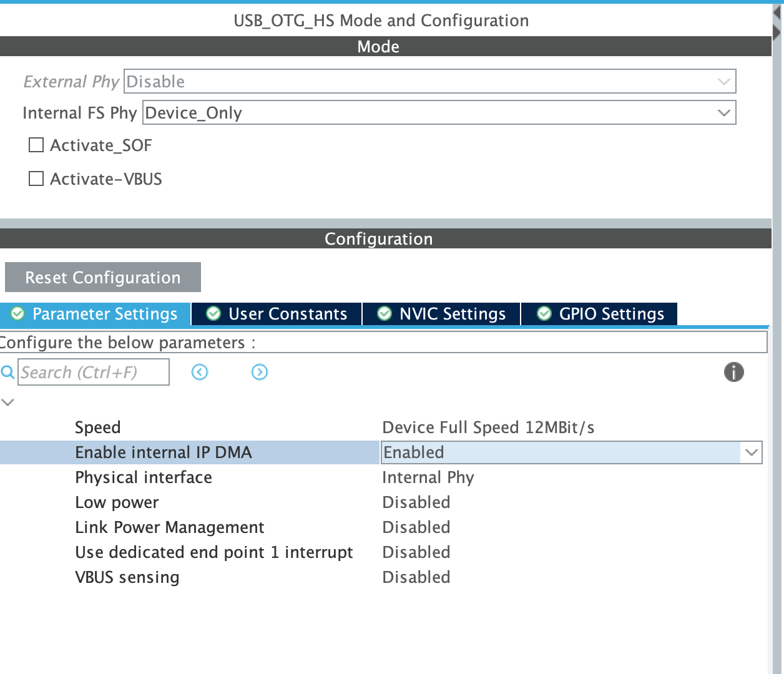The height and width of the screenshot is (674, 784).
Task: Open the Enable internal IP DMA dropdown
Action: (750, 452)
